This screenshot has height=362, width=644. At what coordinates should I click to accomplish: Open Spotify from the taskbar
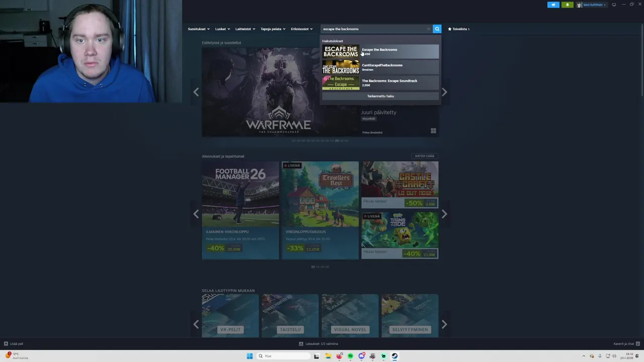350,356
